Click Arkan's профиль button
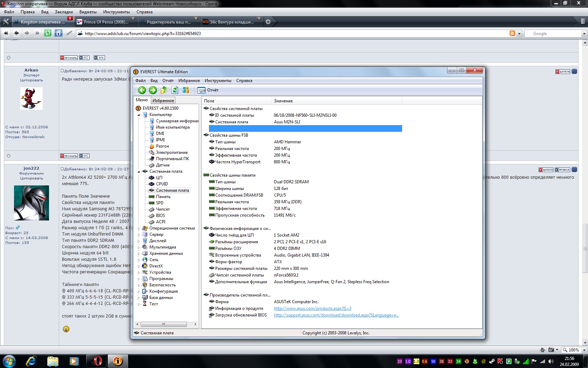This screenshot has height=368, width=588. (69, 156)
